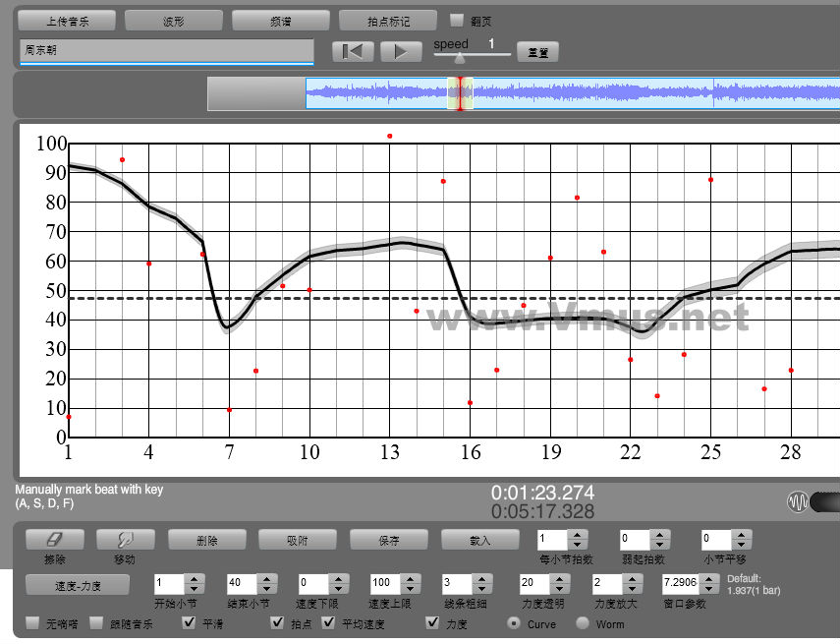Increase the 速度上限 stepper value
This screenshot has width=840, height=644.
tap(411, 577)
